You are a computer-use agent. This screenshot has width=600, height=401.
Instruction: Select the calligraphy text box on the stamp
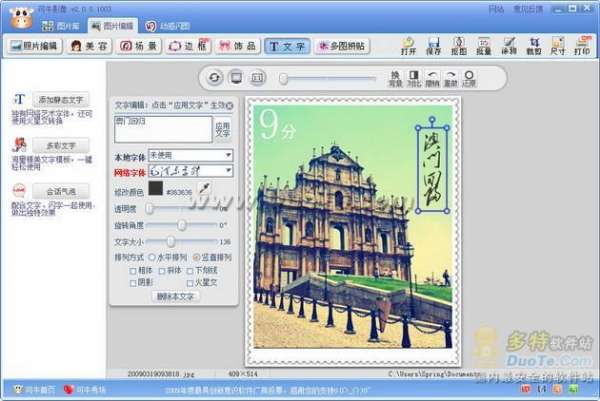[432, 169]
